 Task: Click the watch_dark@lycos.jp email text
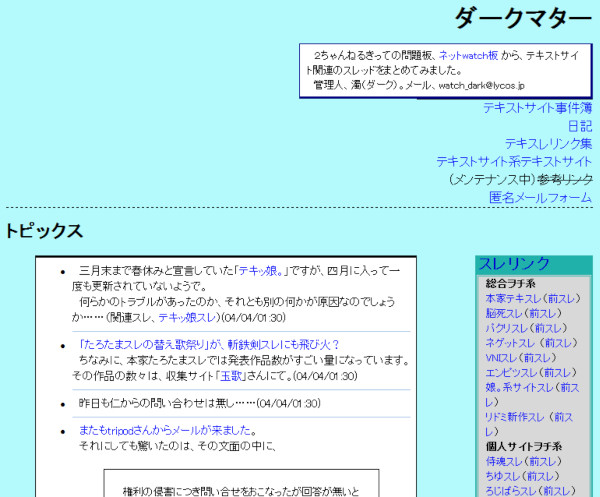(481, 86)
